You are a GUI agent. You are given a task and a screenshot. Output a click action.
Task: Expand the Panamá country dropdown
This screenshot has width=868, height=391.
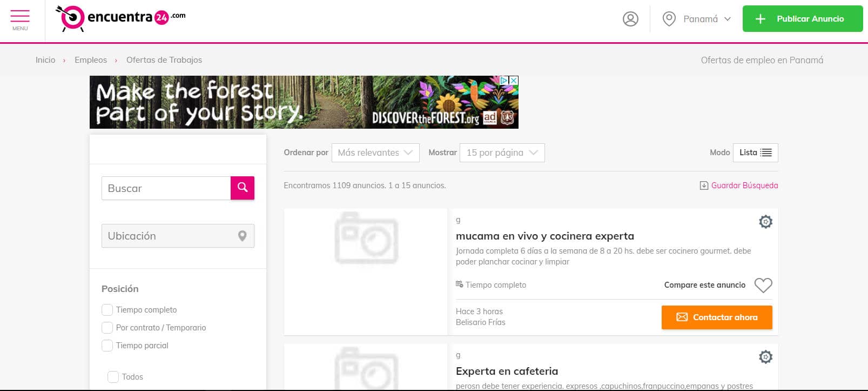[x=706, y=19]
